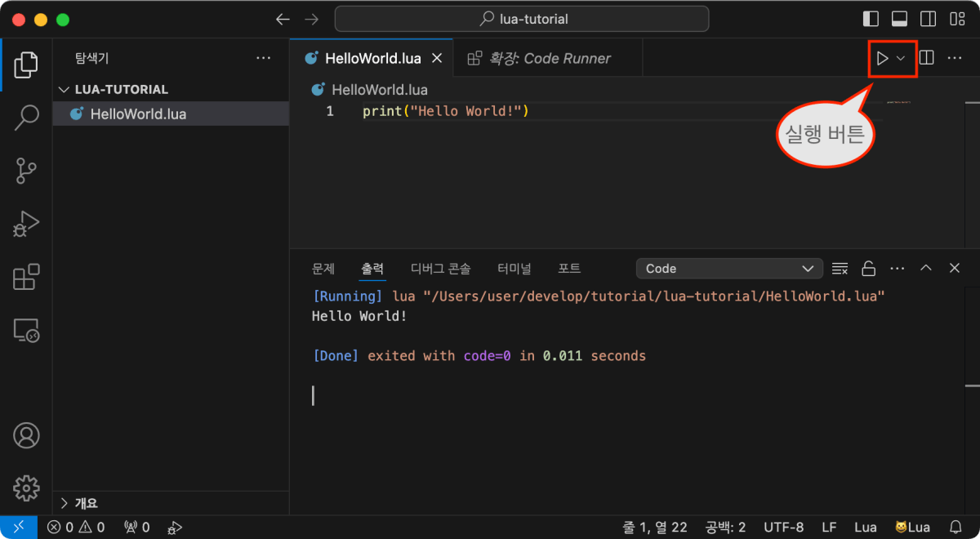Switch to the 출력 panel tab
The width and height of the screenshot is (980, 539).
373,269
